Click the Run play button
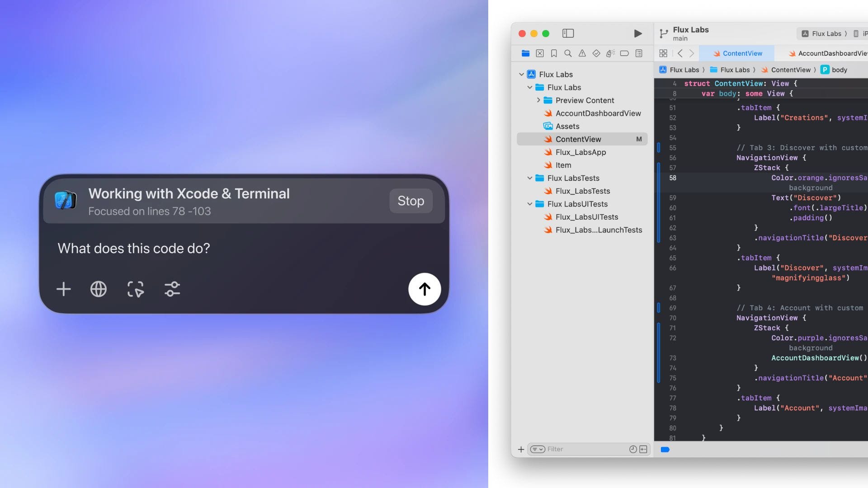 [637, 33]
